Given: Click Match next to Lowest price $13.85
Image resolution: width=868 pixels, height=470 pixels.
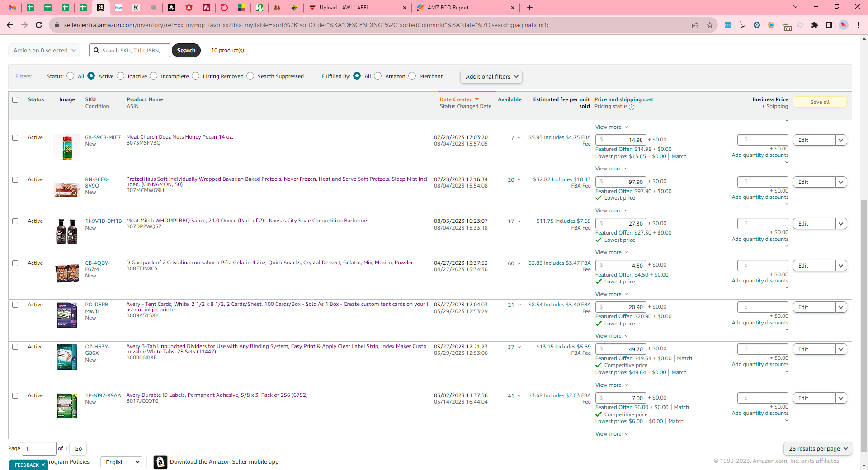Looking at the screenshot, I should tap(679, 156).
